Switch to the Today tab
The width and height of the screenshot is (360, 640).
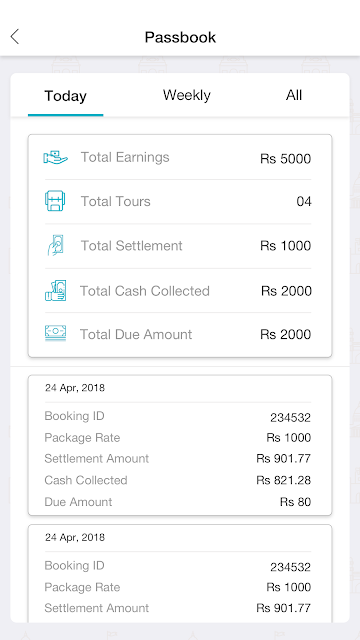click(65, 96)
